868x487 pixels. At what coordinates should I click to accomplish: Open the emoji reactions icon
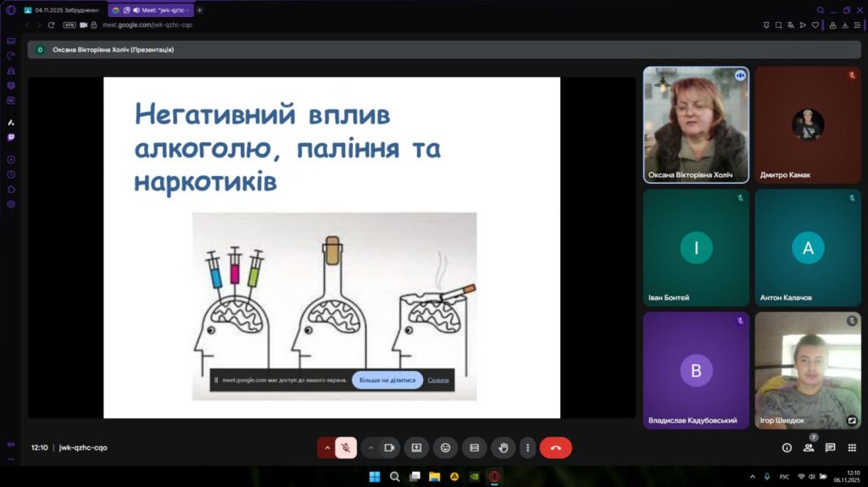pyautogui.click(x=445, y=447)
